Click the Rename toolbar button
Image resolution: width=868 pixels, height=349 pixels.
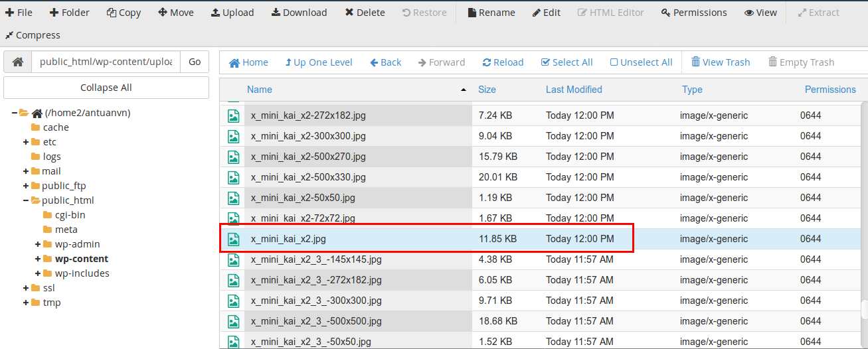point(491,13)
